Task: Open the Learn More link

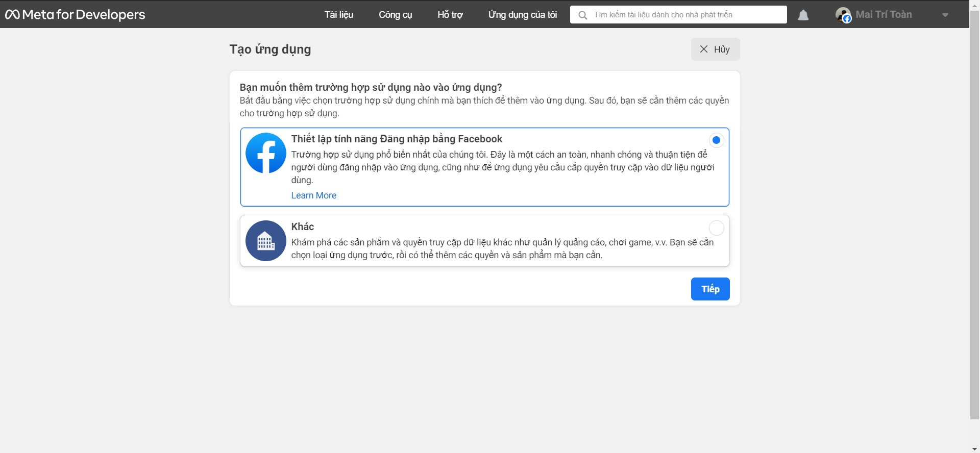Action: [x=313, y=195]
